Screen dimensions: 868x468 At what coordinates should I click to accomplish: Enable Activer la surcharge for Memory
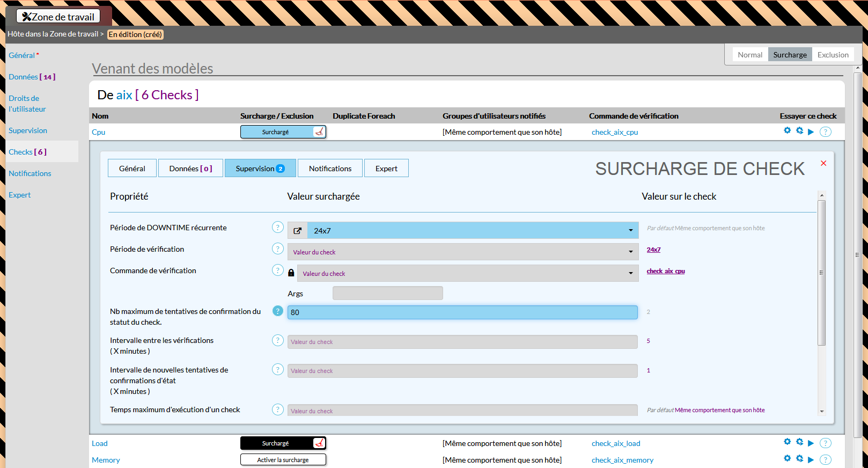(x=283, y=460)
